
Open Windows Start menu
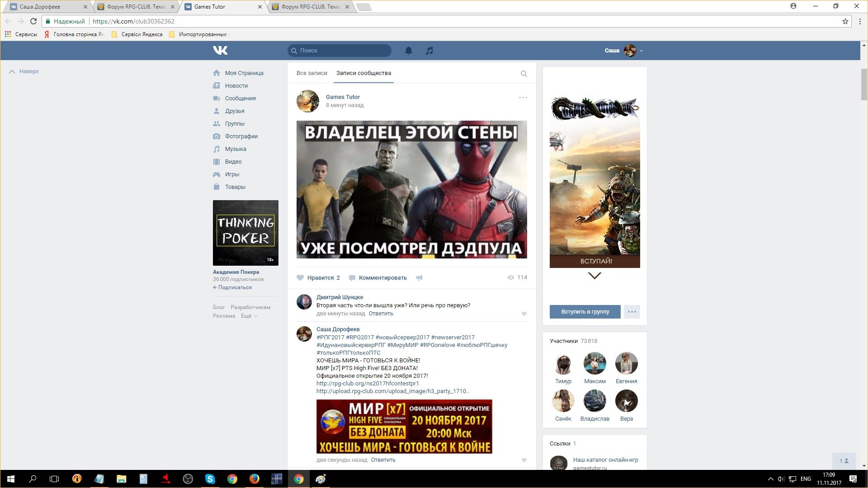11,479
